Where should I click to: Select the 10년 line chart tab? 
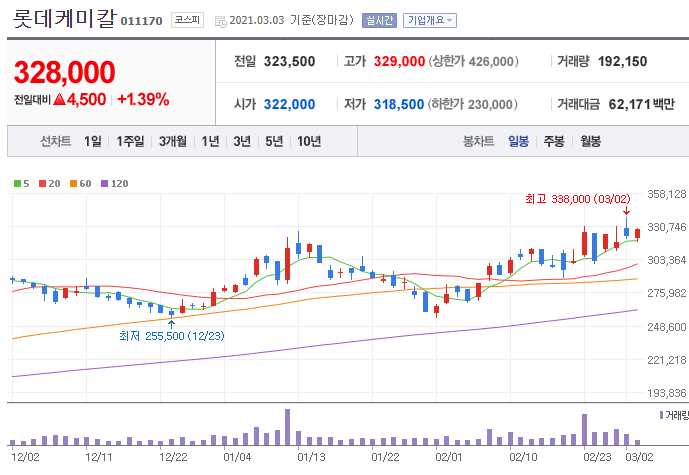tap(309, 141)
